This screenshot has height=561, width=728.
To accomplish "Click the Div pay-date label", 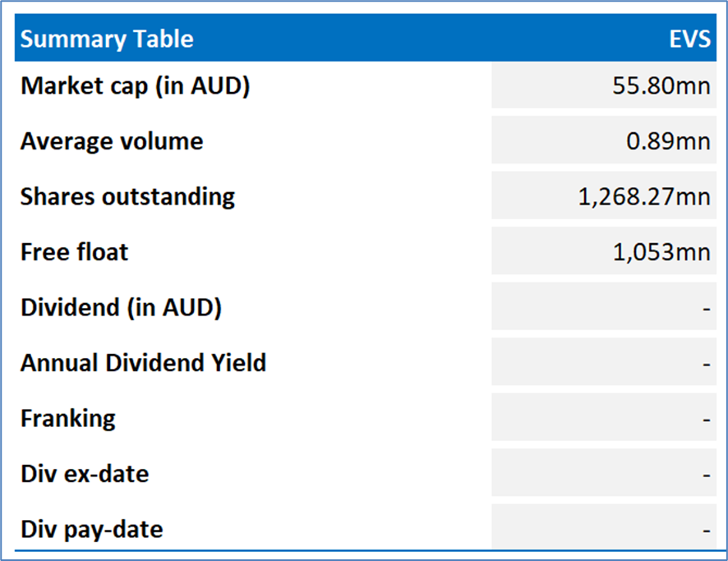I will pyautogui.click(x=92, y=530).
